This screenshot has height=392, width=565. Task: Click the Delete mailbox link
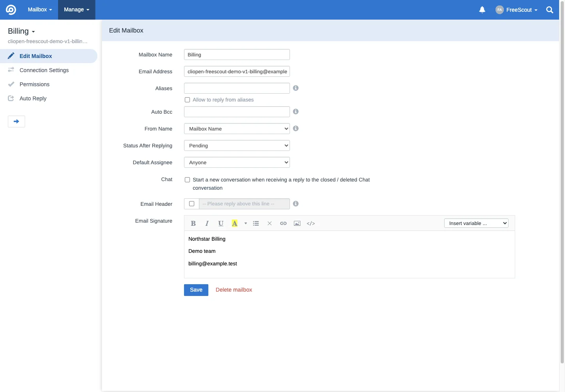coord(234,290)
